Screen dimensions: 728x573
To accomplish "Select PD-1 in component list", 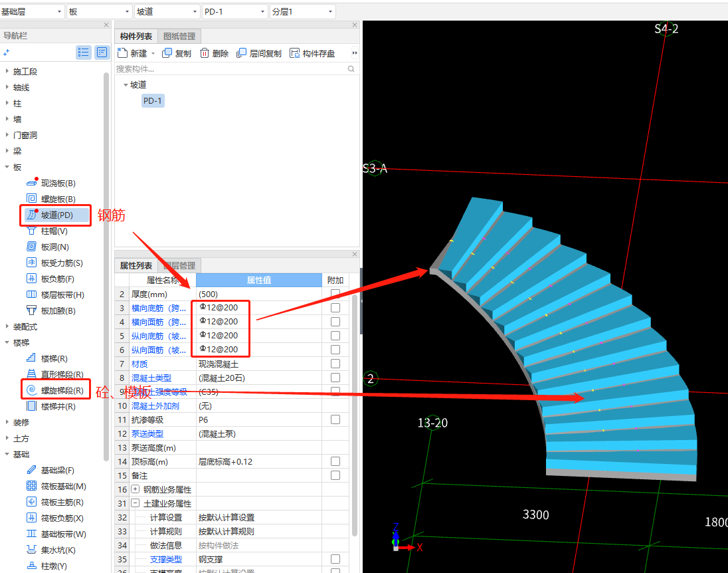I will coord(153,101).
